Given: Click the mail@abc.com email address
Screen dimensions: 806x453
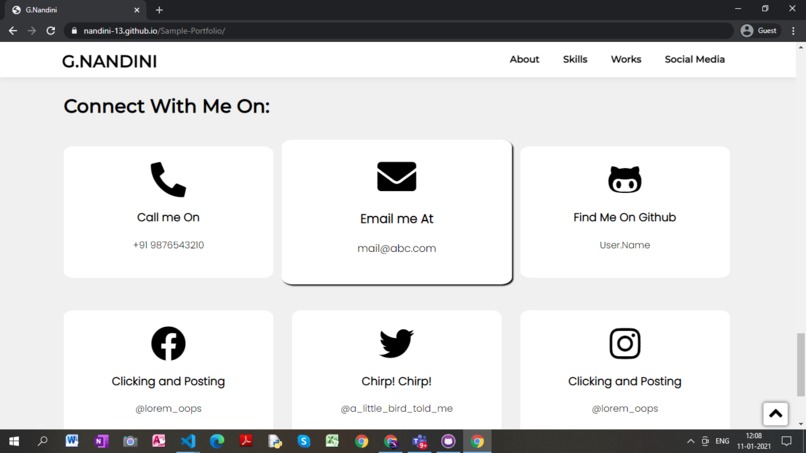Looking at the screenshot, I should (396, 248).
